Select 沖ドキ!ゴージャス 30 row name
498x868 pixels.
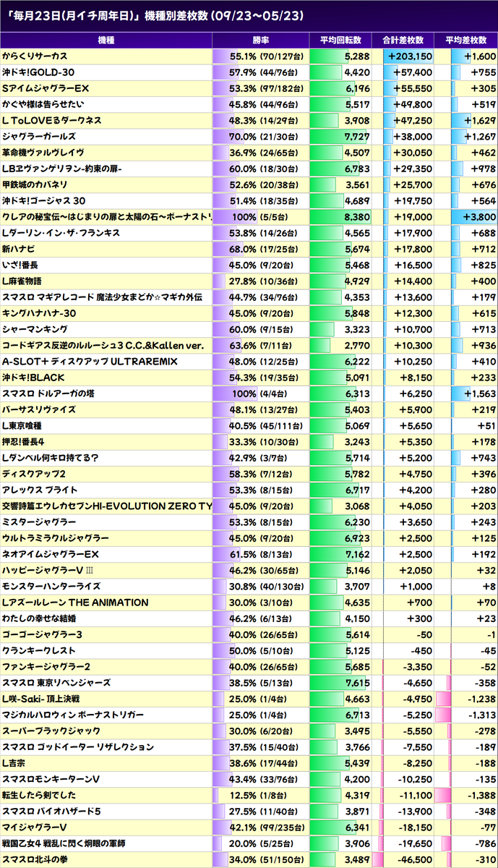tap(43, 200)
